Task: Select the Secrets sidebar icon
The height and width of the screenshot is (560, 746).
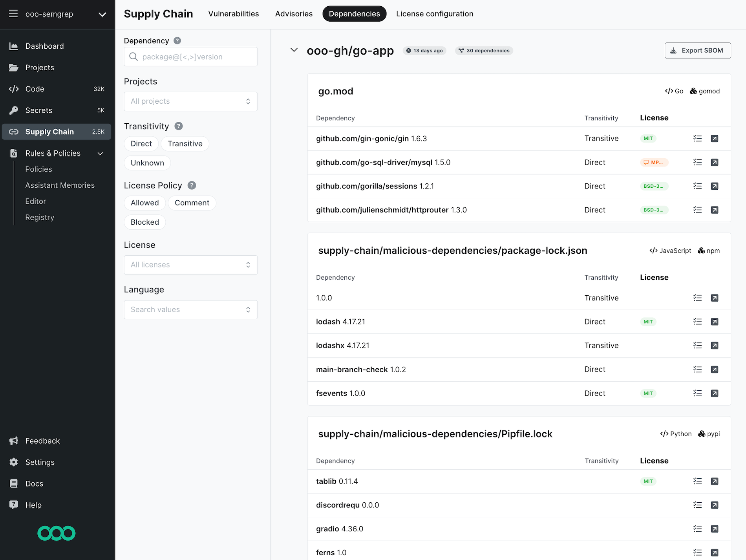Action: [x=13, y=110]
